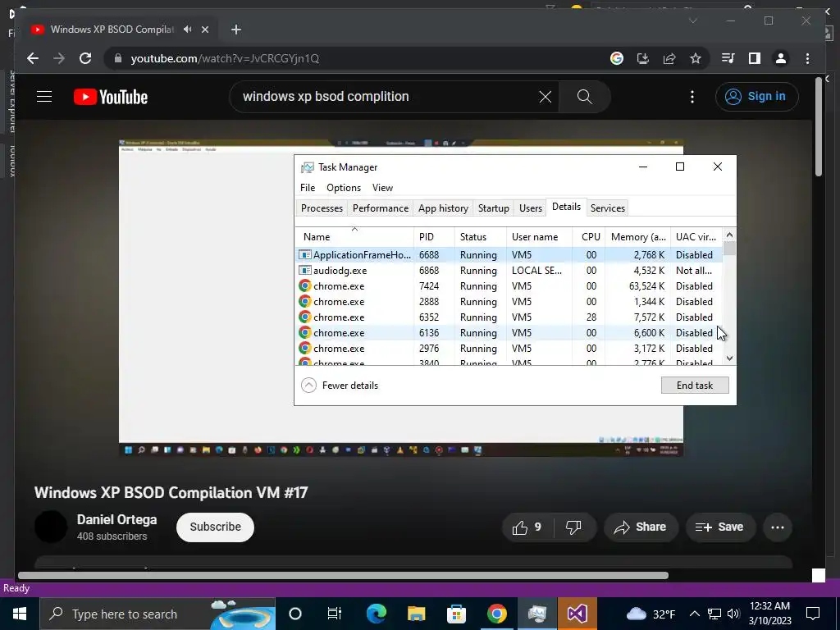The height and width of the screenshot is (630, 840).
Task: Show hidden system tray icons
Action: [x=694, y=614]
